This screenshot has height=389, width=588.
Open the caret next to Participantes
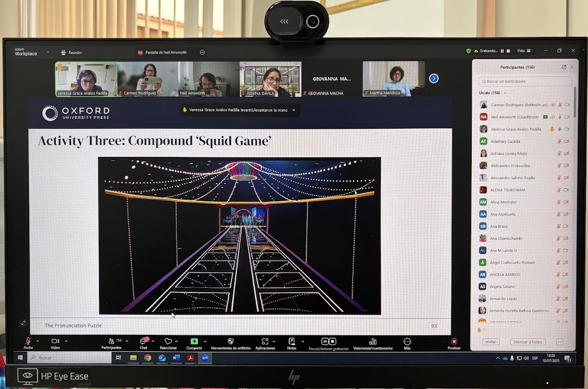[x=127, y=341]
